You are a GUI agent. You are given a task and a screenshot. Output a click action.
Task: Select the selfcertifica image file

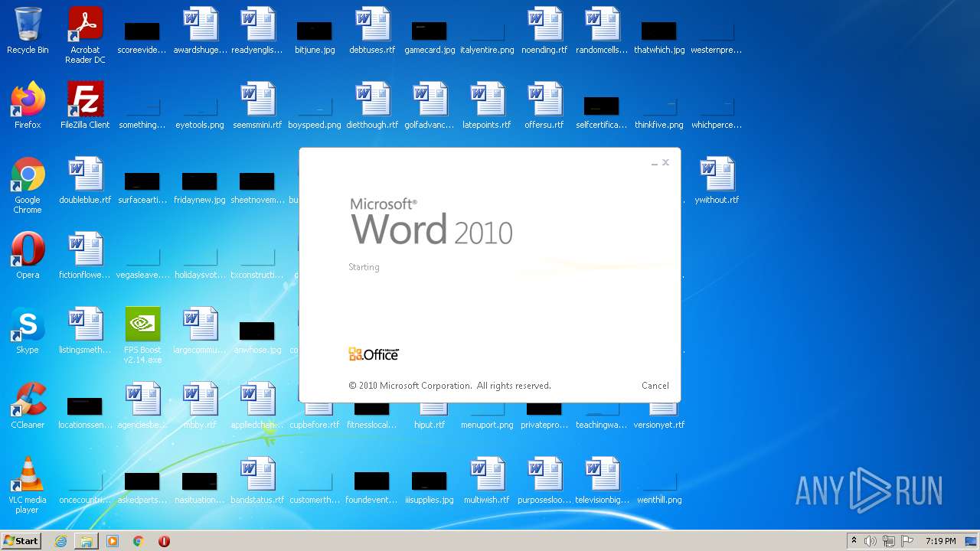click(602, 112)
